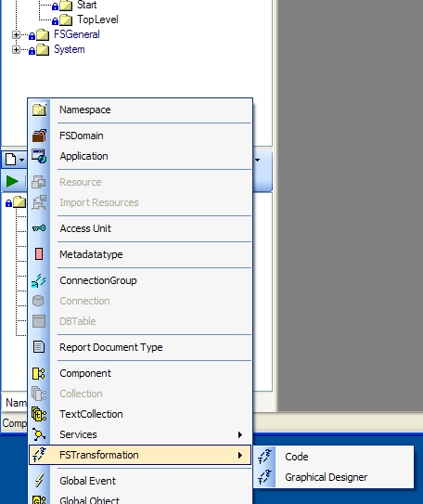Click the FSDomain briefcase icon
This screenshot has height=504, width=423.
pyautogui.click(x=39, y=136)
